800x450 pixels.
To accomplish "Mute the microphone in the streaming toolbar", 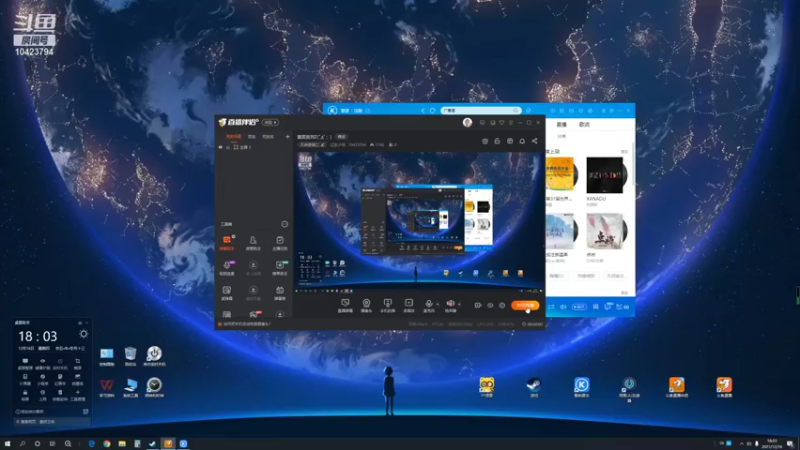I will click(x=429, y=305).
